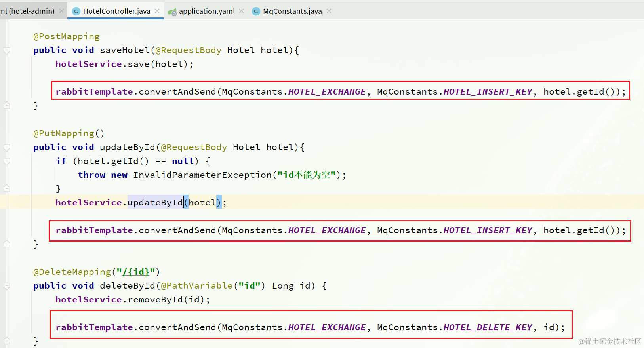
Task: Click InvalidParameterException in the throw statement
Action: [x=202, y=175]
